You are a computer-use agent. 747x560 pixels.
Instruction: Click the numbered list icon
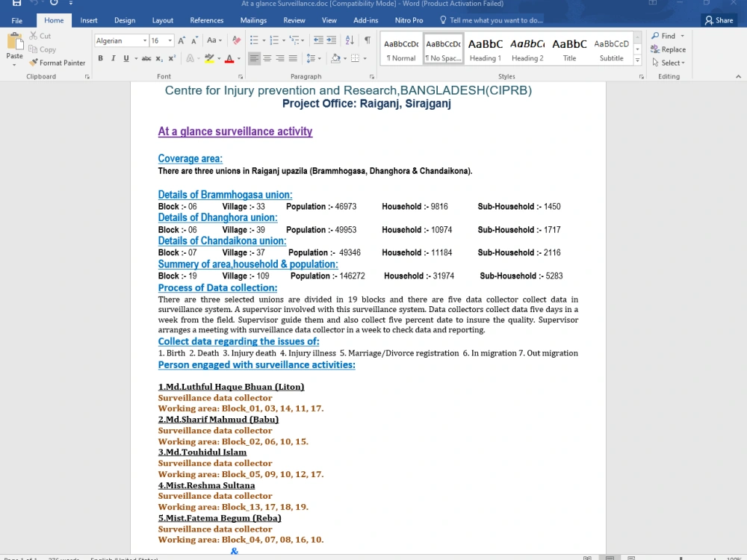click(x=274, y=40)
